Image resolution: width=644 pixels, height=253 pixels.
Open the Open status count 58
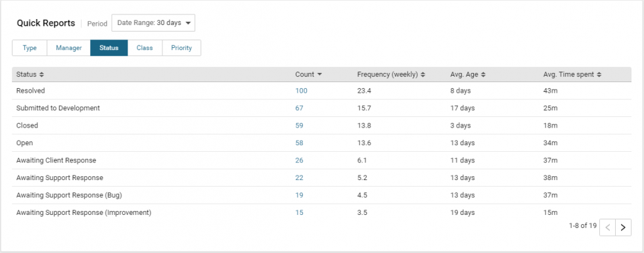tap(299, 143)
